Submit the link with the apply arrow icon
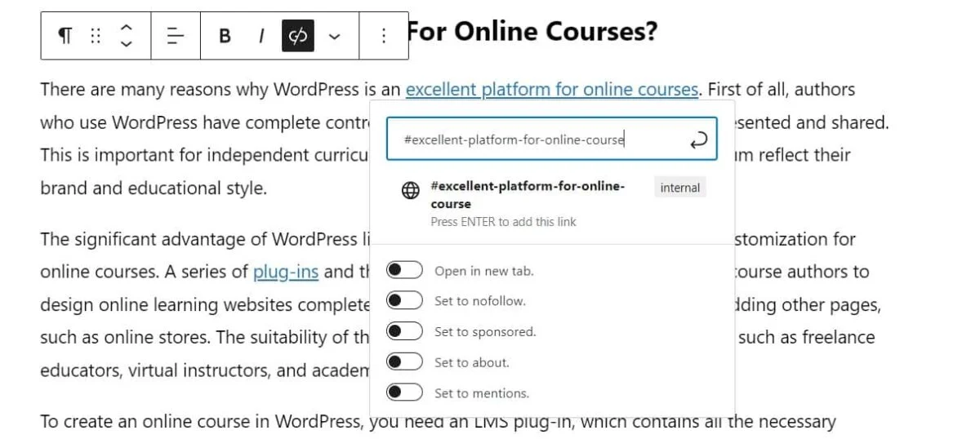This screenshot has height=439, width=980. tap(698, 140)
